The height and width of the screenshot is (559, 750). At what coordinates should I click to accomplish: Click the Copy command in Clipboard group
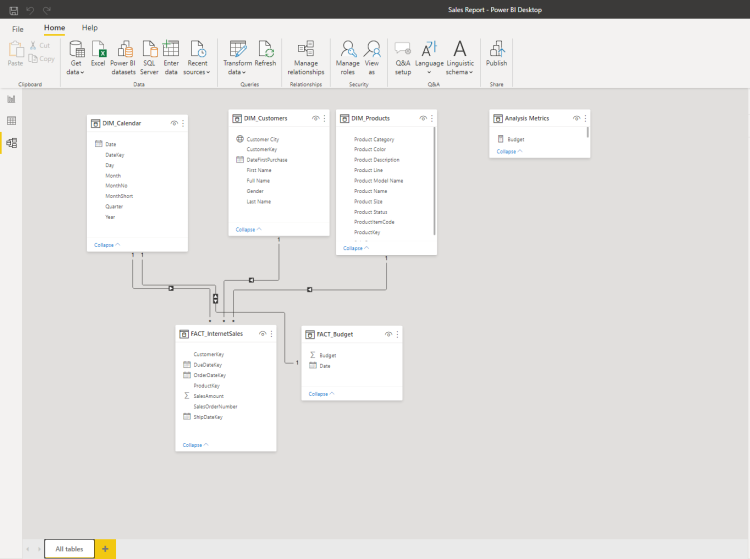pyautogui.click(x=41, y=58)
